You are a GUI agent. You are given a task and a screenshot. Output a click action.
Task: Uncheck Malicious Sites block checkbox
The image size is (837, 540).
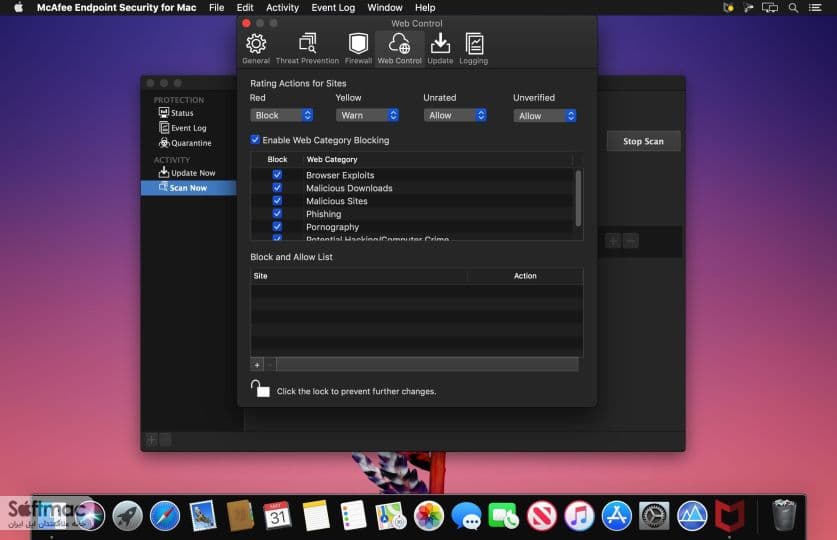pyautogui.click(x=277, y=201)
